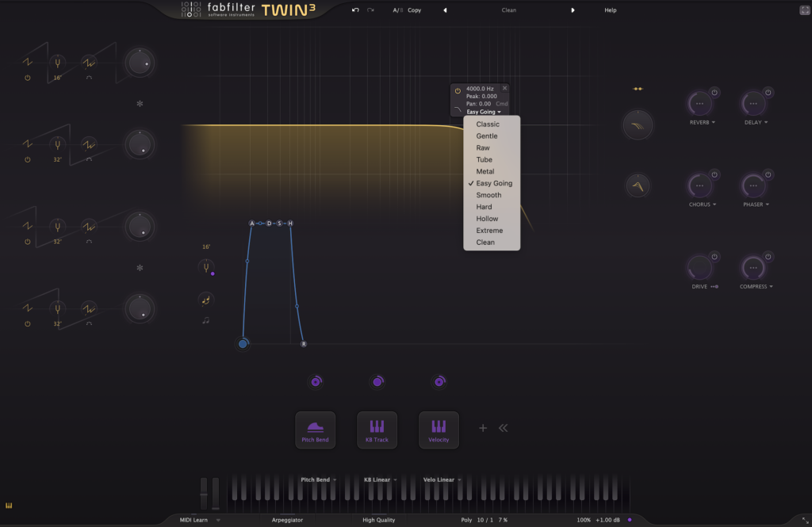Click the undo arrow icon
Viewport: 812px width, 527px height.
pyautogui.click(x=356, y=10)
